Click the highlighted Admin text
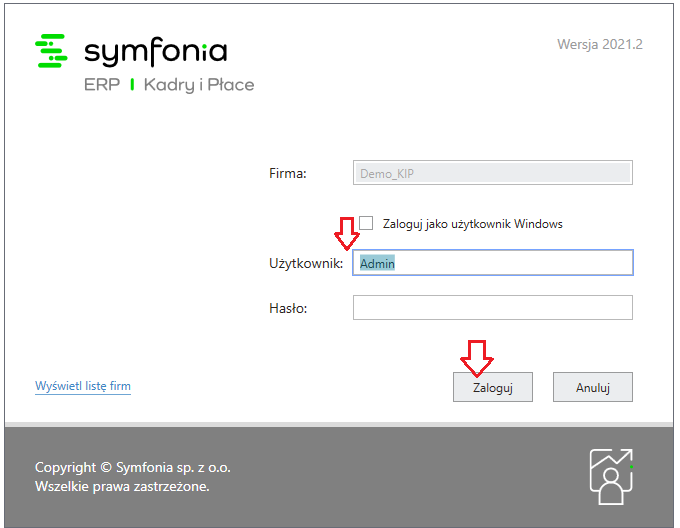The width and height of the screenshot is (680, 528). click(x=377, y=263)
